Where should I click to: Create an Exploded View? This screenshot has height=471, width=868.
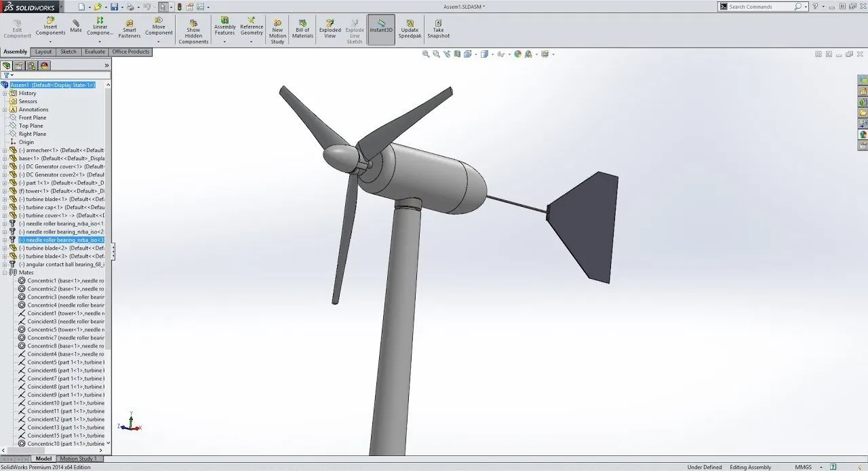pos(330,28)
